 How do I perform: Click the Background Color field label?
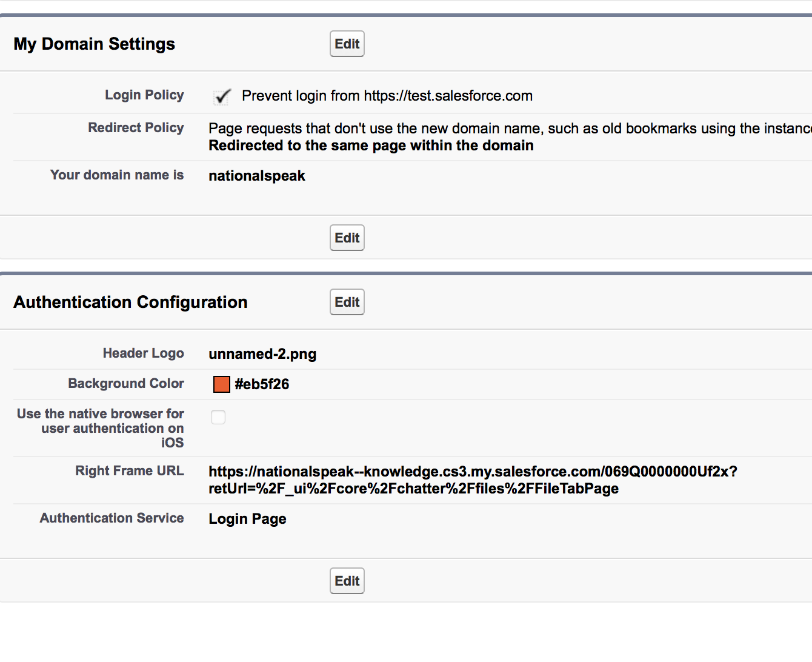coord(126,384)
